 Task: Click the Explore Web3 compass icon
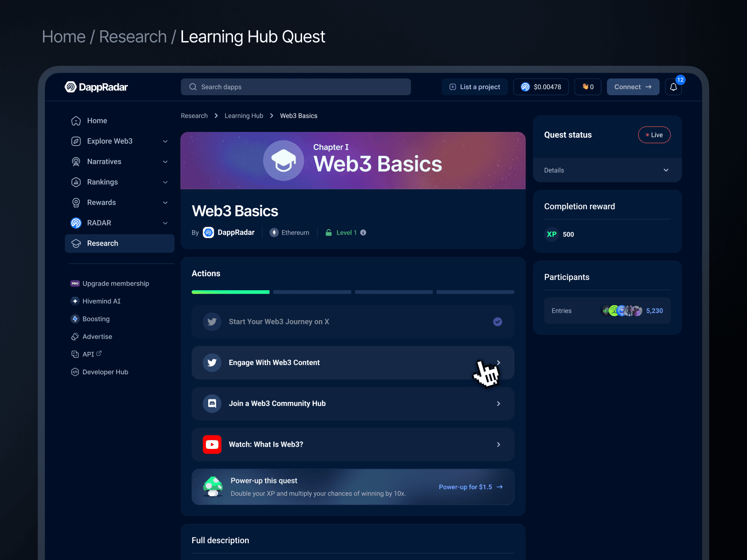click(x=76, y=141)
